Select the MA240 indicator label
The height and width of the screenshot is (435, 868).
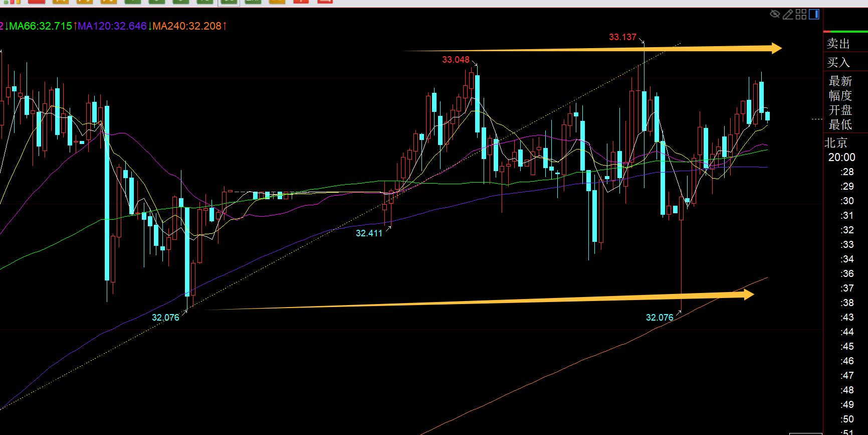click(x=187, y=26)
